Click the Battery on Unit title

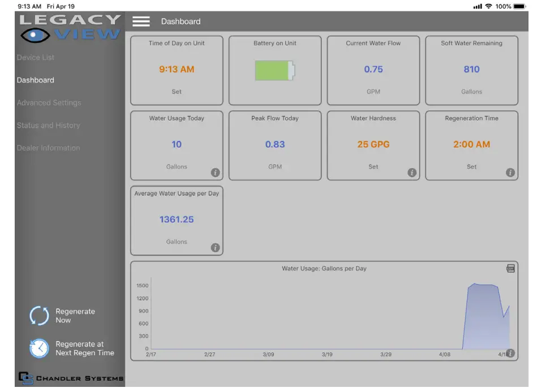(274, 43)
